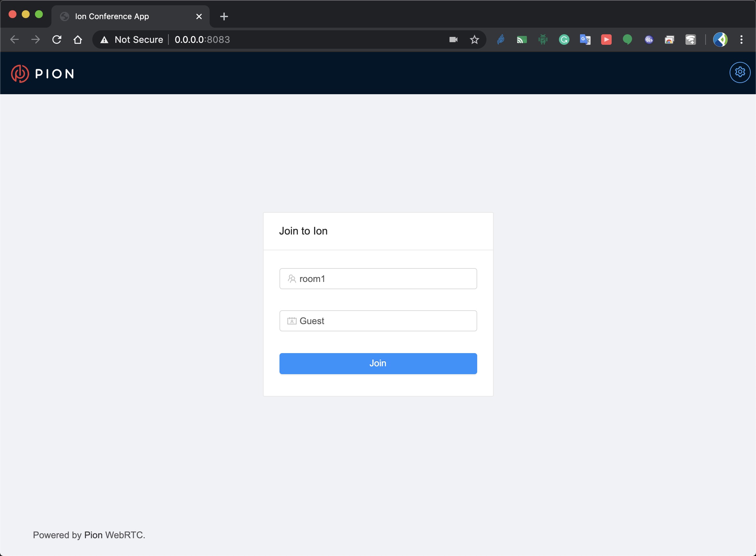Click the Not Secure warning icon
The image size is (756, 556).
click(x=104, y=40)
